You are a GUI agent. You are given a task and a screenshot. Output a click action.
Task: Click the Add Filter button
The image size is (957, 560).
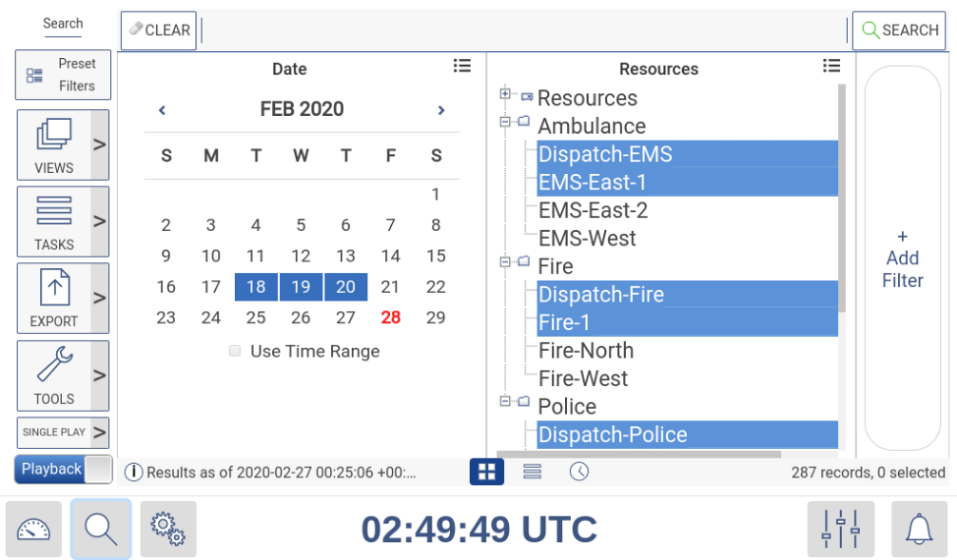coord(902,258)
